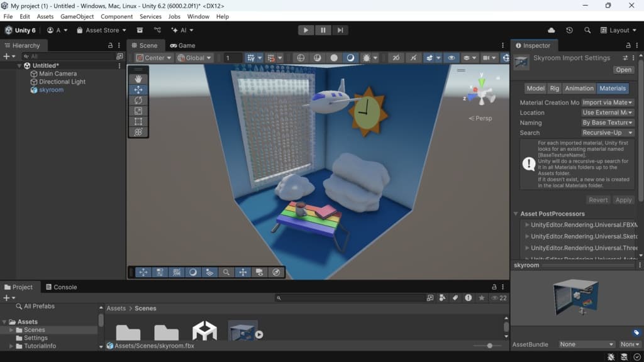Switch to the Game tab
Image resolution: width=644 pixels, height=362 pixels.
[182, 45]
